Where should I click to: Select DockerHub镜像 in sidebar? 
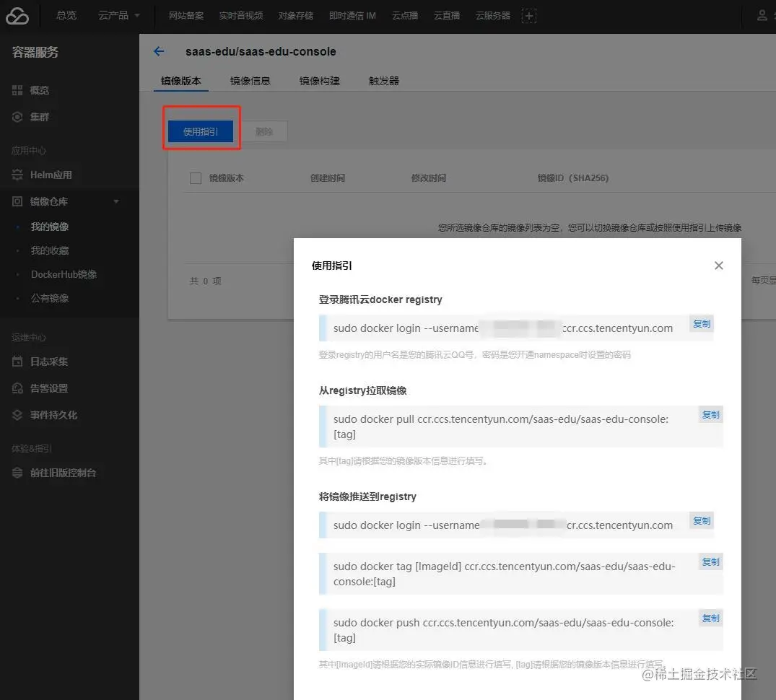coord(64,274)
